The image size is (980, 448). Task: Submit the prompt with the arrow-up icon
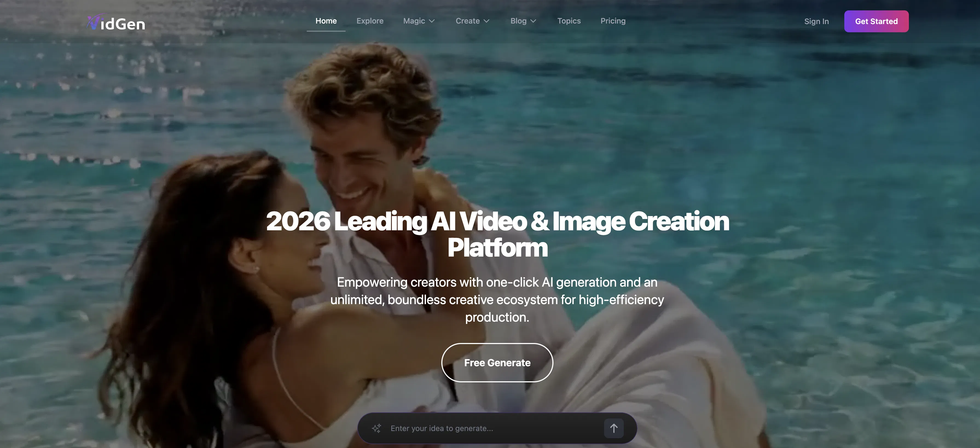click(x=614, y=428)
